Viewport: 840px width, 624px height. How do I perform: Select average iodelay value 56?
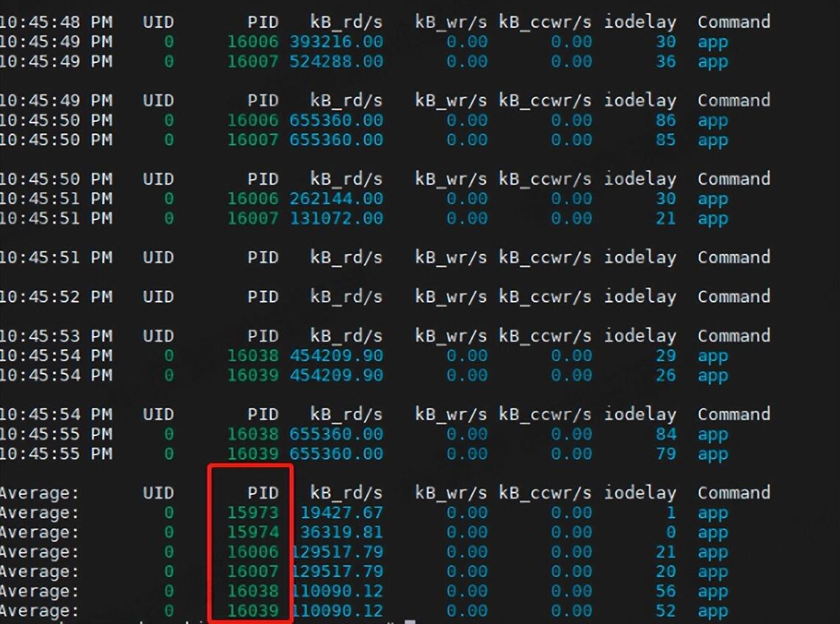pyautogui.click(x=666, y=591)
